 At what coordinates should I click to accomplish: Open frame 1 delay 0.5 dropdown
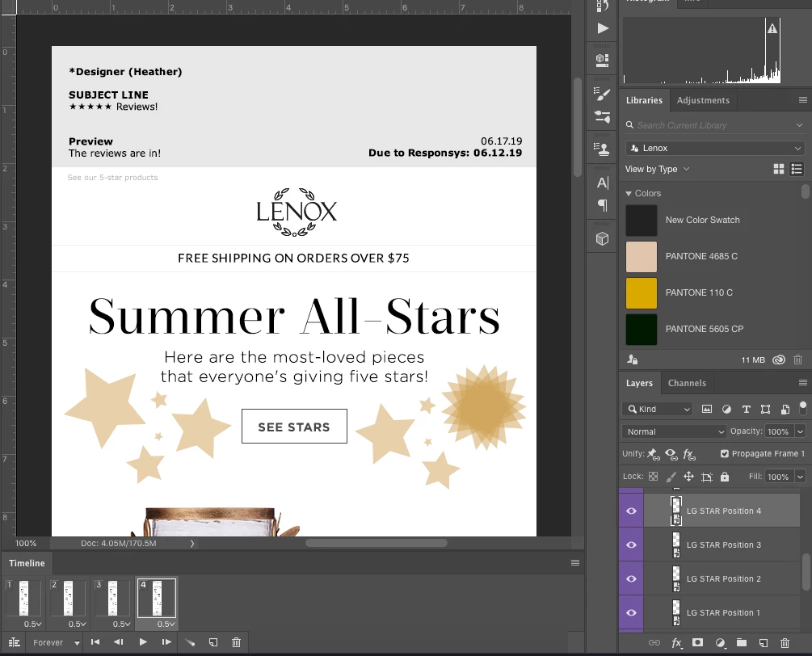coord(32,624)
